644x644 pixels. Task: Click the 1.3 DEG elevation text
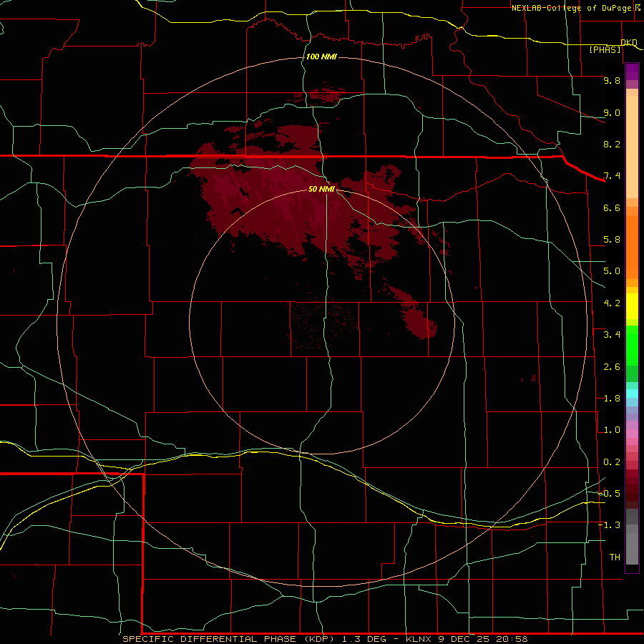[364, 639]
